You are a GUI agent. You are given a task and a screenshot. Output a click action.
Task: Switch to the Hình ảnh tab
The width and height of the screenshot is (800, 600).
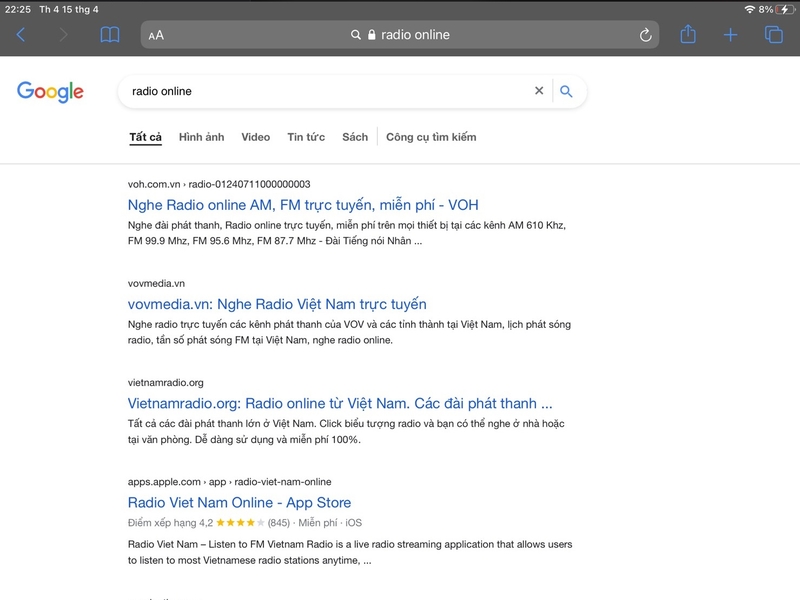pos(202,137)
